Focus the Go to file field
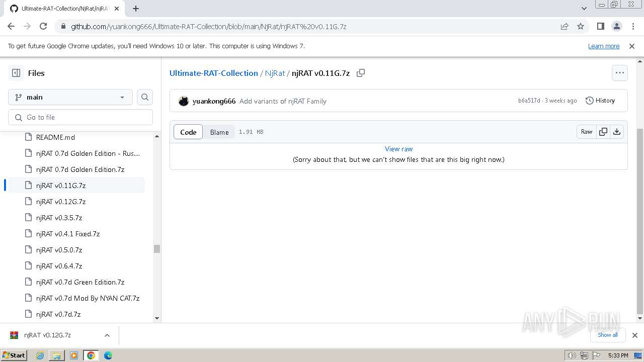 pos(80,117)
